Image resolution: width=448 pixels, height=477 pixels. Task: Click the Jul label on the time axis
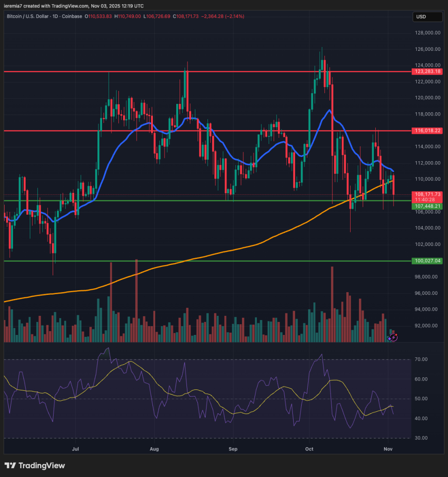(75, 449)
